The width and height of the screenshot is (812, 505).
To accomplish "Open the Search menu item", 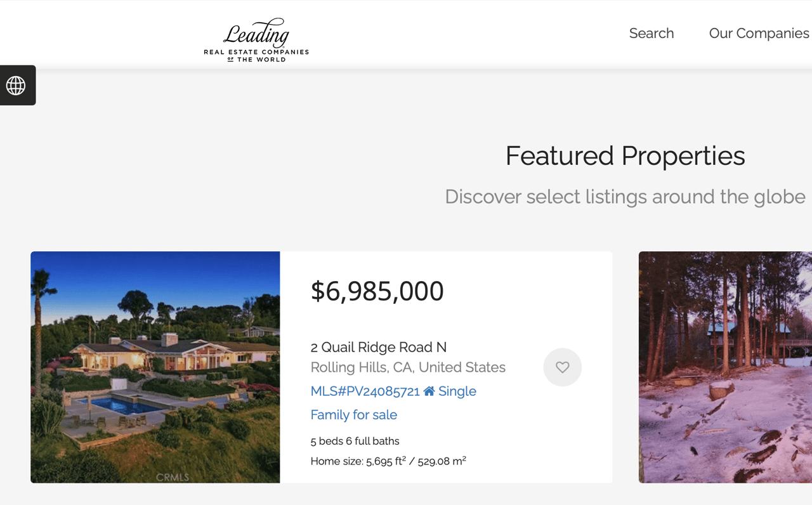I will 652,33.
